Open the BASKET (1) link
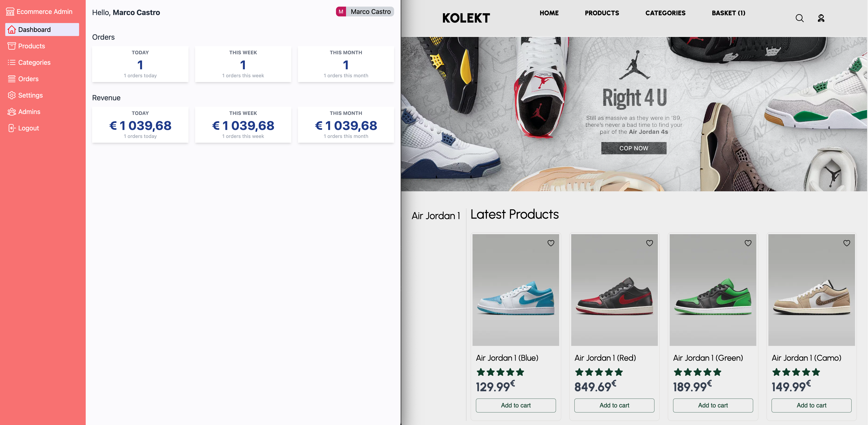Image resolution: width=868 pixels, height=425 pixels. [728, 13]
